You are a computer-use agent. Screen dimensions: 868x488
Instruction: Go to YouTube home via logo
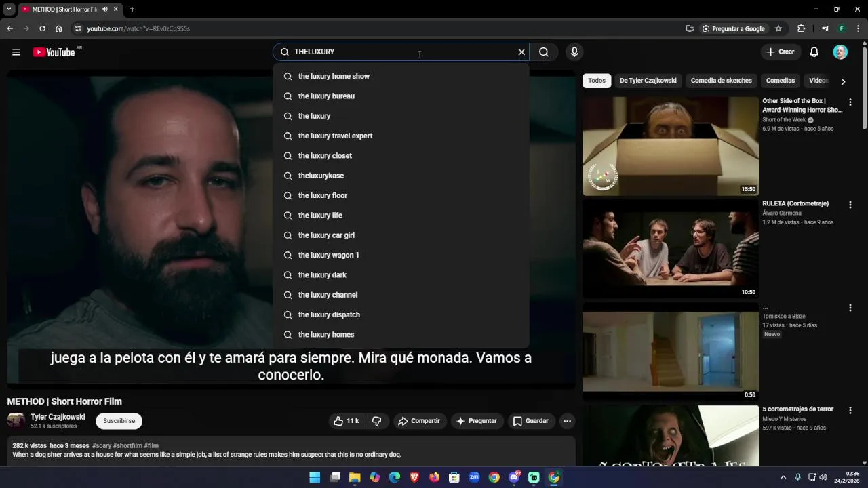[x=54, y=52]
